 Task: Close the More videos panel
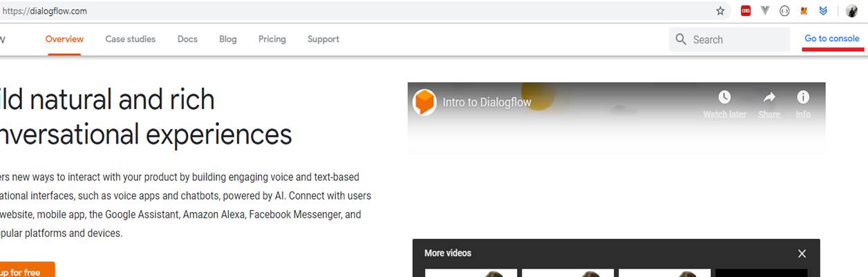[x=802, y=254]
